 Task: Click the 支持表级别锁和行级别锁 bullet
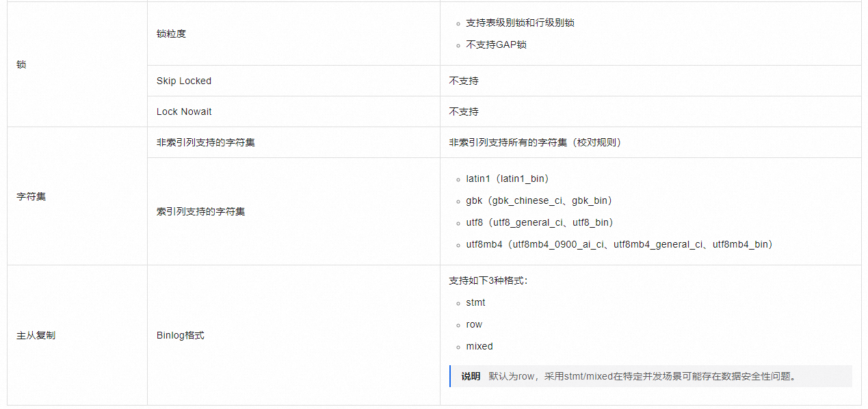[520, 23]
